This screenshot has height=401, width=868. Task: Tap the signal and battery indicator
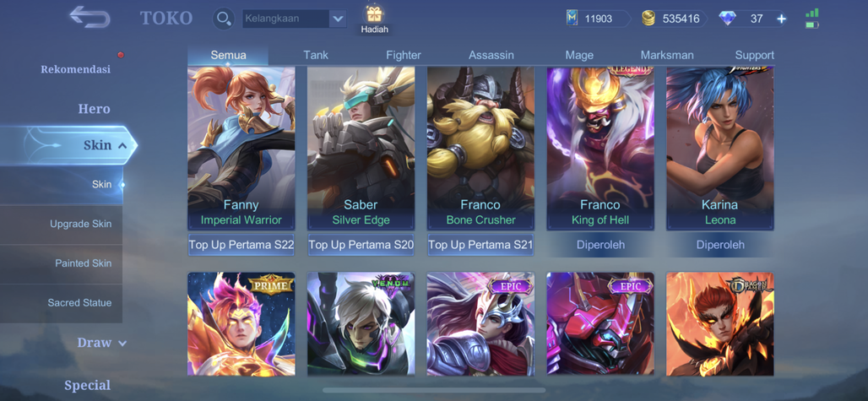812,19
